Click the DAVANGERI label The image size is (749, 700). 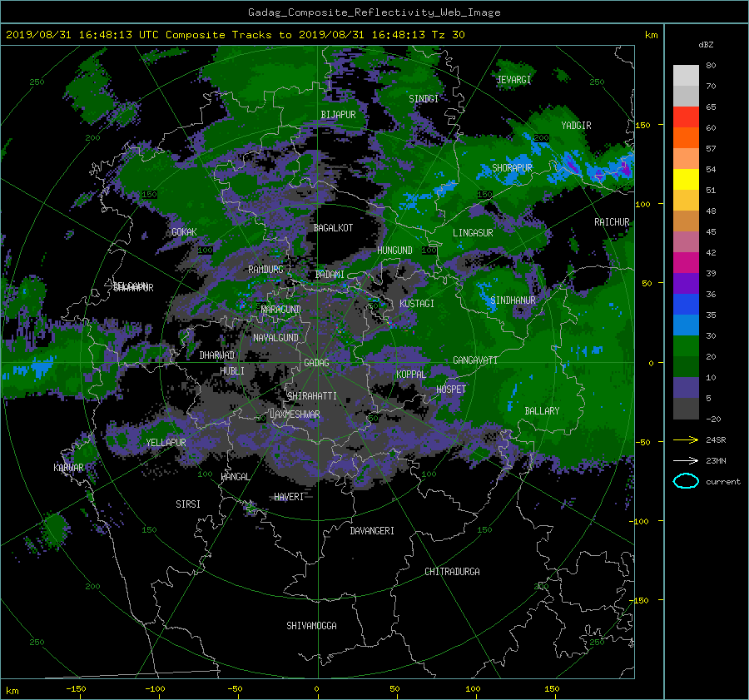click(372, 531)
